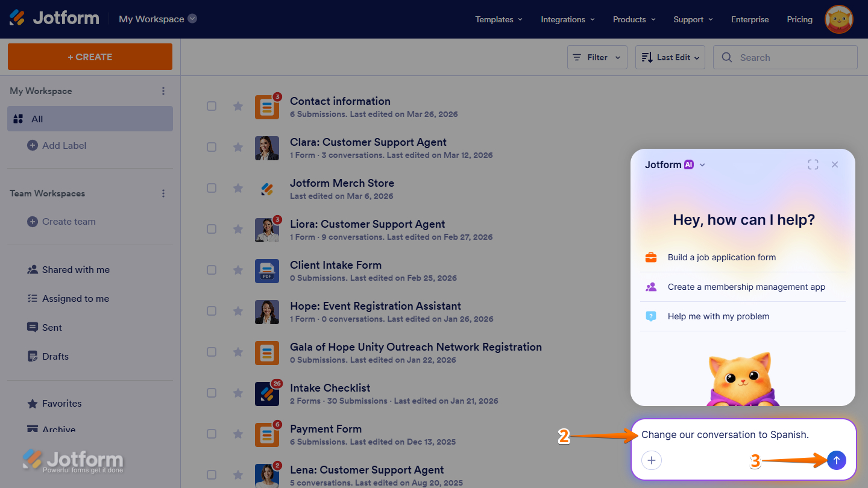Select the Build a job application form suggestion

(722, 257)
